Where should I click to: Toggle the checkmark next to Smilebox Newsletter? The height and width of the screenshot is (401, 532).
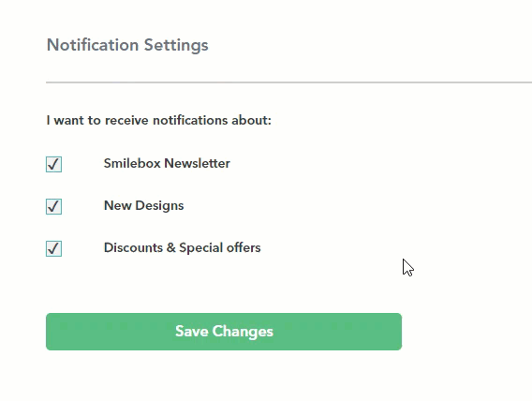(x=53, y=164)
